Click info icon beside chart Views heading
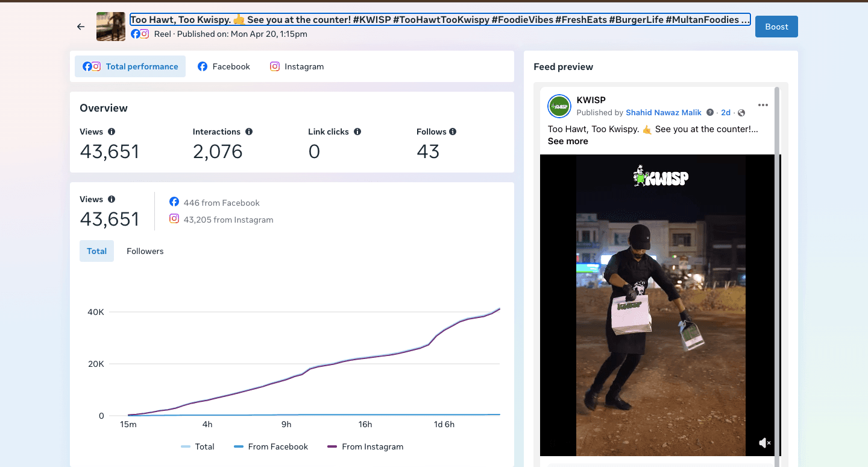Viewport: 868px width, 467px height. [112, 199]
